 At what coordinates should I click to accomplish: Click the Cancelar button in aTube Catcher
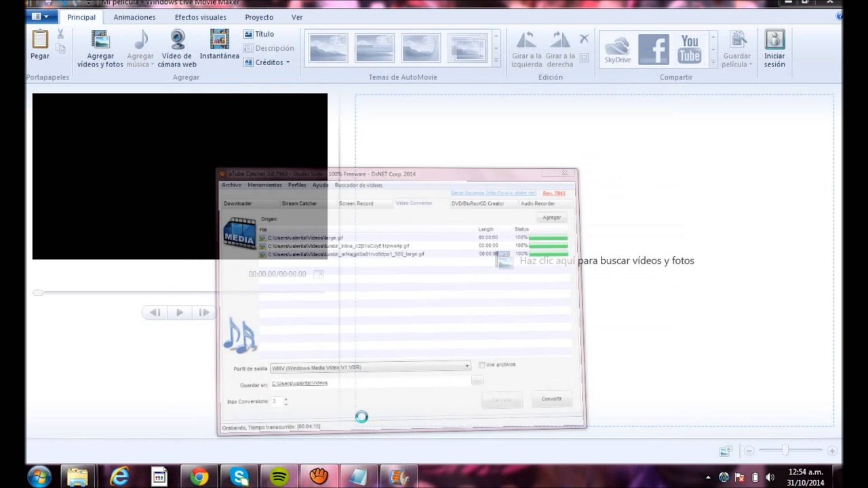(x=501, y=400)
